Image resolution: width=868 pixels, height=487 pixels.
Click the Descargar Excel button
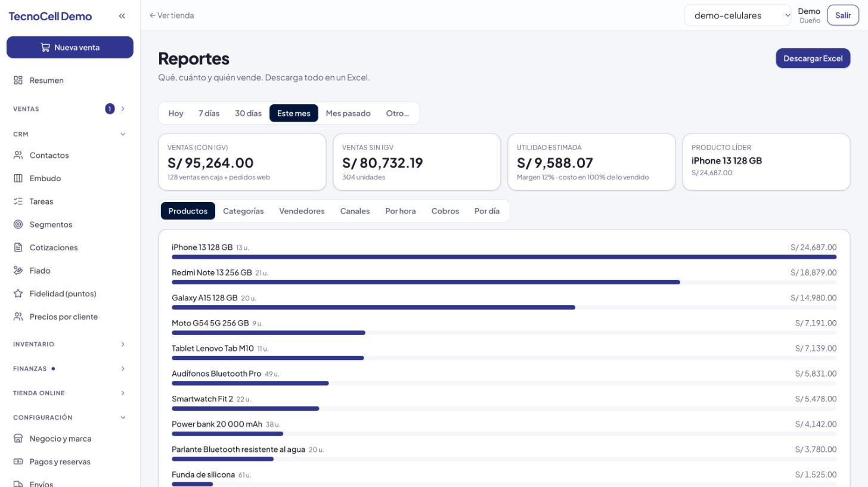tap(813, 58)
